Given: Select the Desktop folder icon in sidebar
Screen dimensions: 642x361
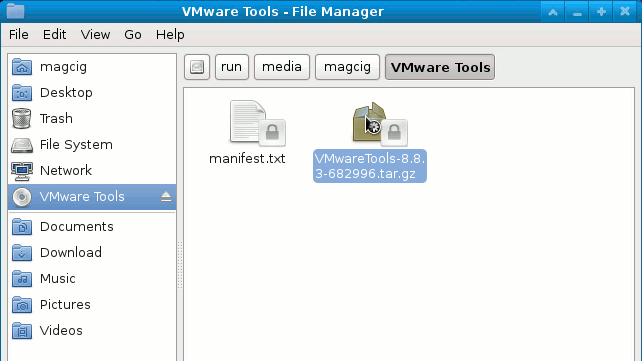Looking at the screenshot, I should [x=22, y=93].
